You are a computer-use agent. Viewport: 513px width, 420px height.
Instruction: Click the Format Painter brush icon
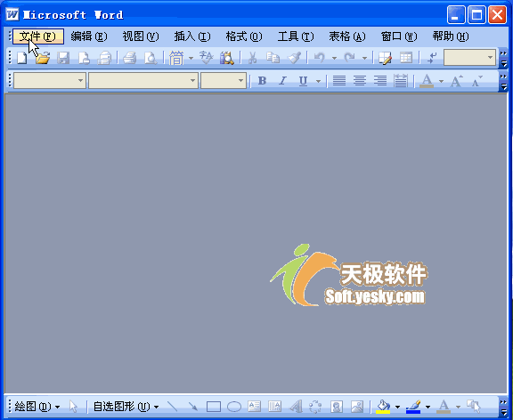[x=294, y=58]
